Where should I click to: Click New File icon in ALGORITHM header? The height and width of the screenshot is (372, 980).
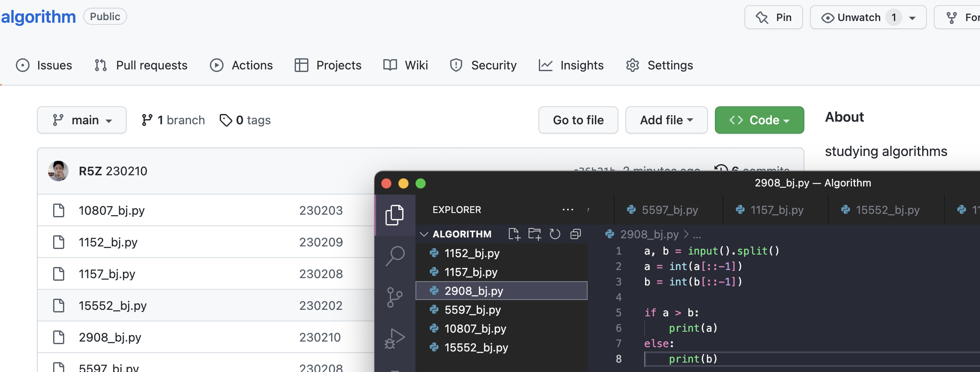click(x=514, y=234)
